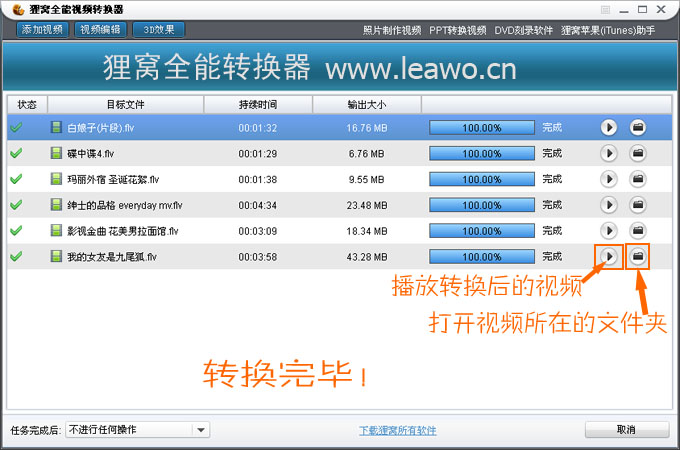Click duration value 00:03:09
This screenshot has width=680, height=450.
tap(258, 231)
